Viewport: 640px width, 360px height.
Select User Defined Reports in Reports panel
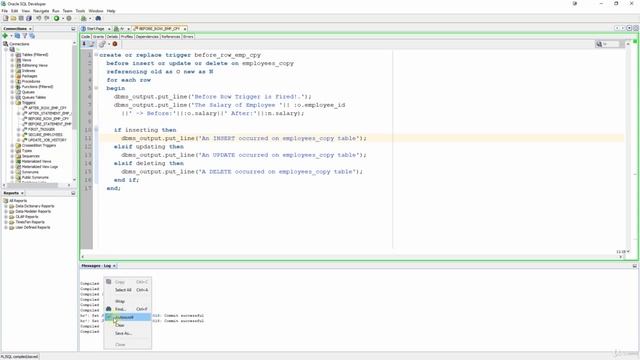(x=33, y=227)
